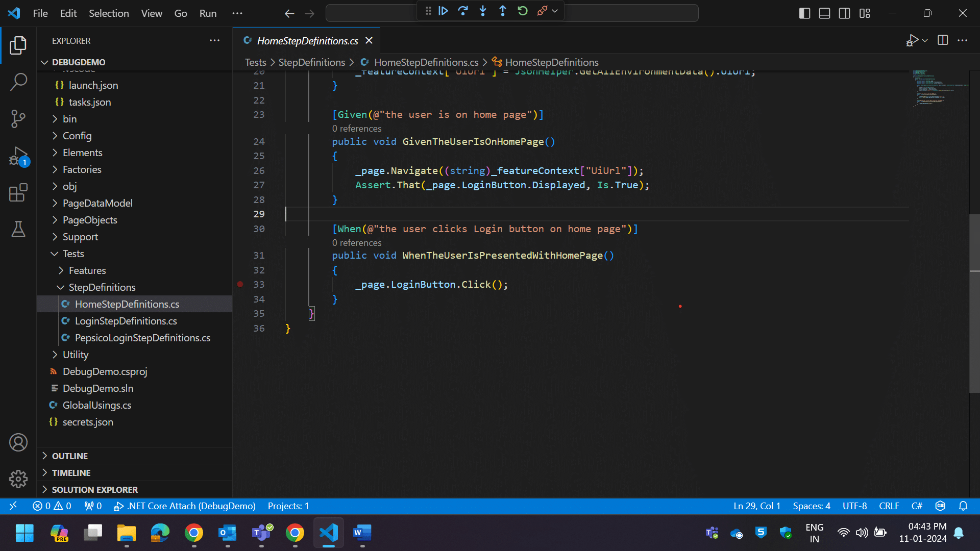Click errors and warnings count in status bar
Viewport: 980px width, 551px height.
[52, 506]
